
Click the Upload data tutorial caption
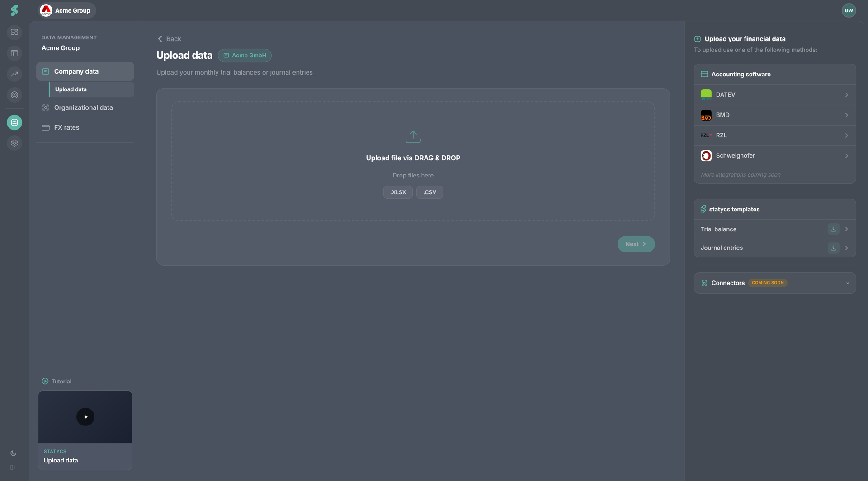(x=61, y=461)
